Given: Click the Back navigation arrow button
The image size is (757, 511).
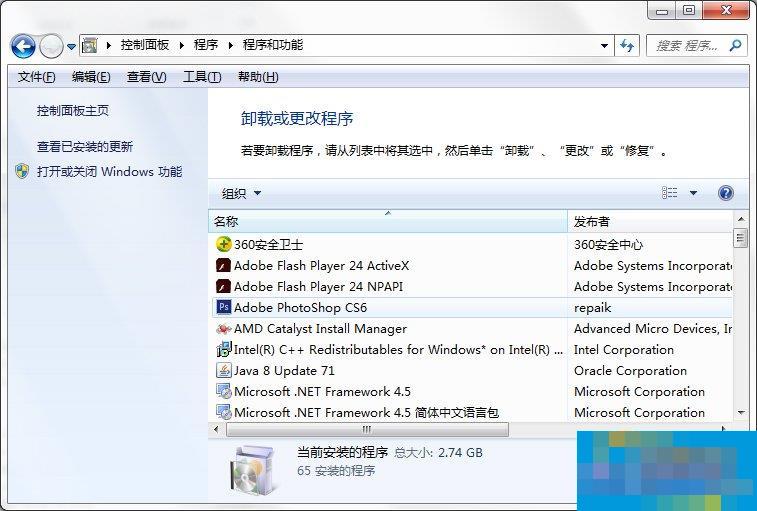Looking at the screenshot, I should (x=23, y=47).
